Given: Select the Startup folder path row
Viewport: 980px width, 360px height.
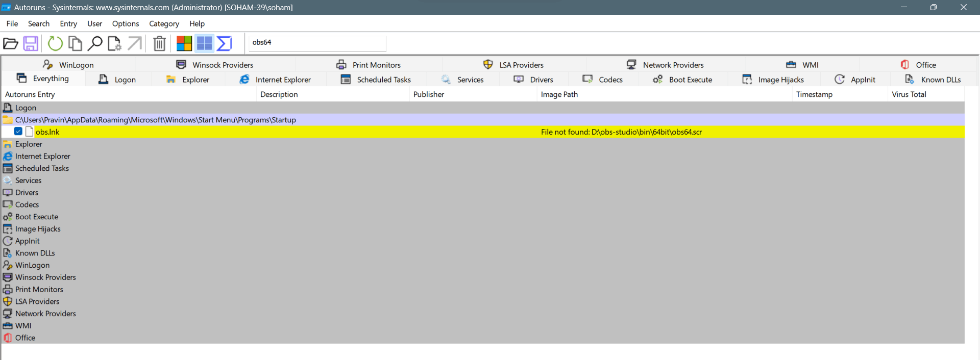Looking at the screenshot, I should [x=483, y=120].
